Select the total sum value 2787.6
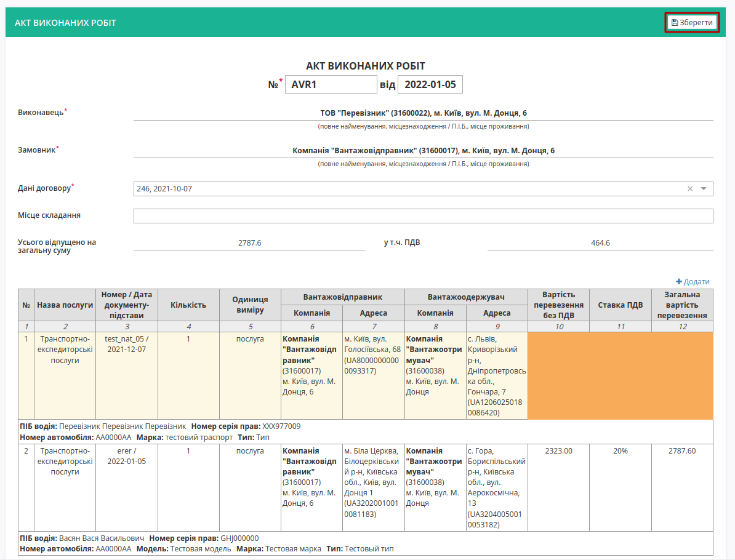735x560 pixels. pos(249,242)
